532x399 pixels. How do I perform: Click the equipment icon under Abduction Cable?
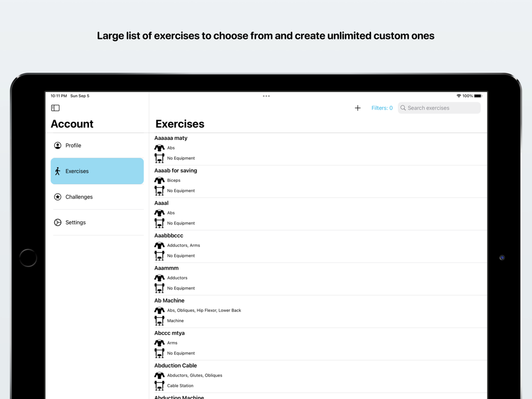(159, 385)
